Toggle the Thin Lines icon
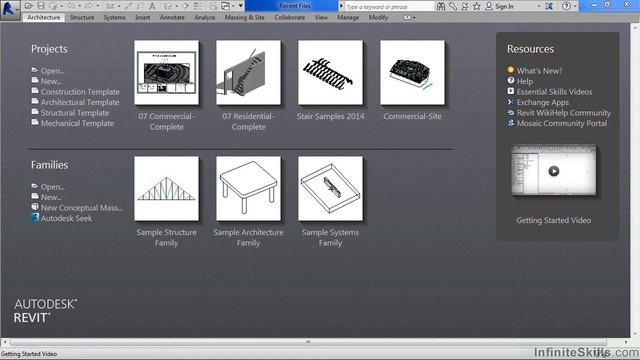The image size is (640, 360). (x=198, y=6)
